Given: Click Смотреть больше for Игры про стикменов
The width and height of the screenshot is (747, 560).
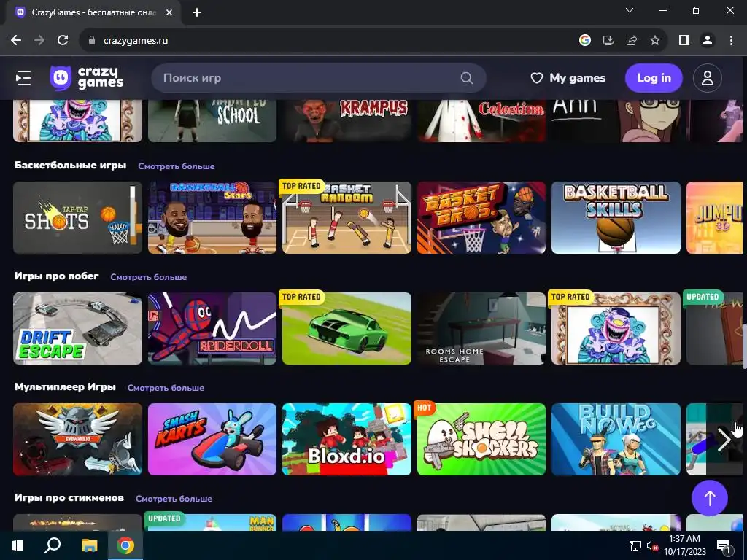Looking at the screenshot, I should tap(174, 499).
